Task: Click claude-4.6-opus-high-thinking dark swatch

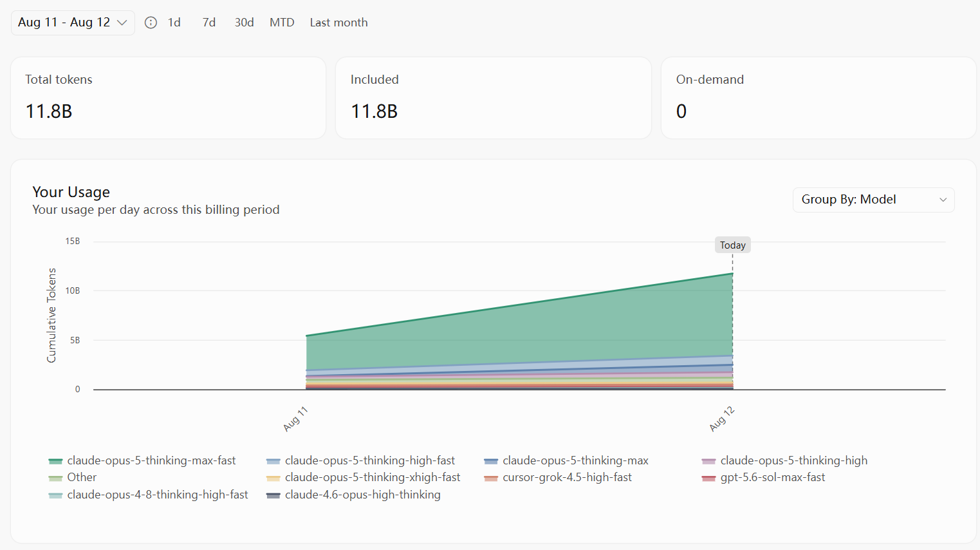Action: [273, 495]
